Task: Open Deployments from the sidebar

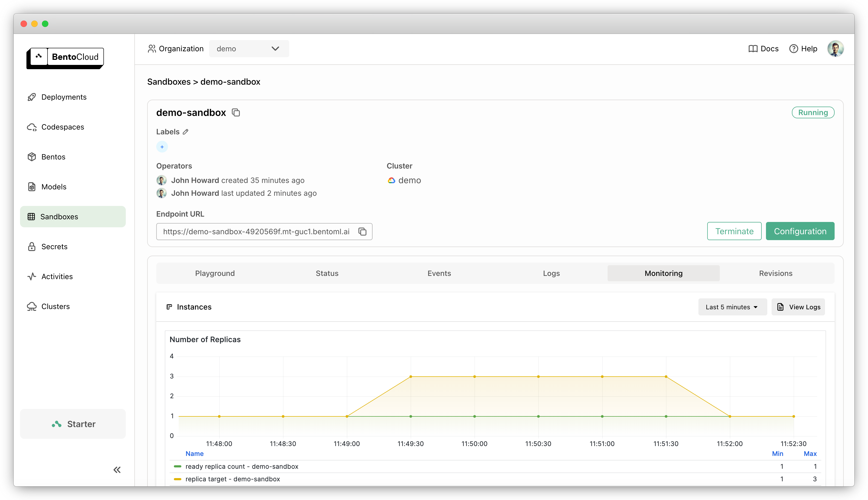Action: pos(73,97)
